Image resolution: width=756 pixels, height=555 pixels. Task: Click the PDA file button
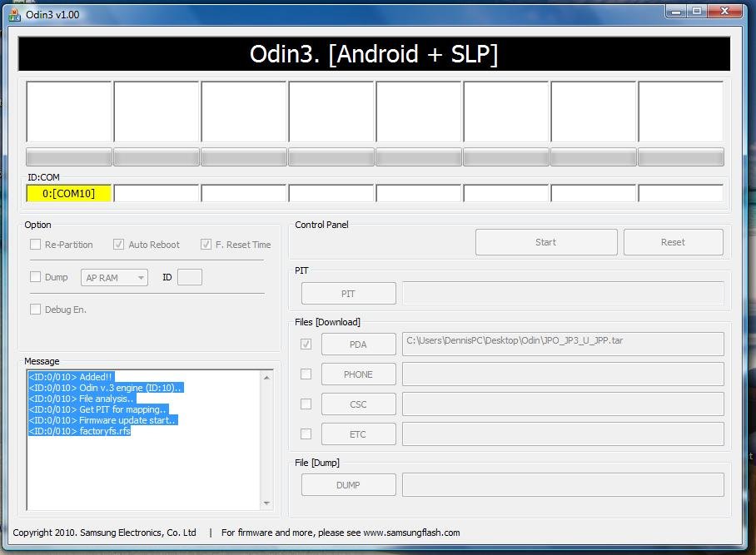click(x=358, y=344)
